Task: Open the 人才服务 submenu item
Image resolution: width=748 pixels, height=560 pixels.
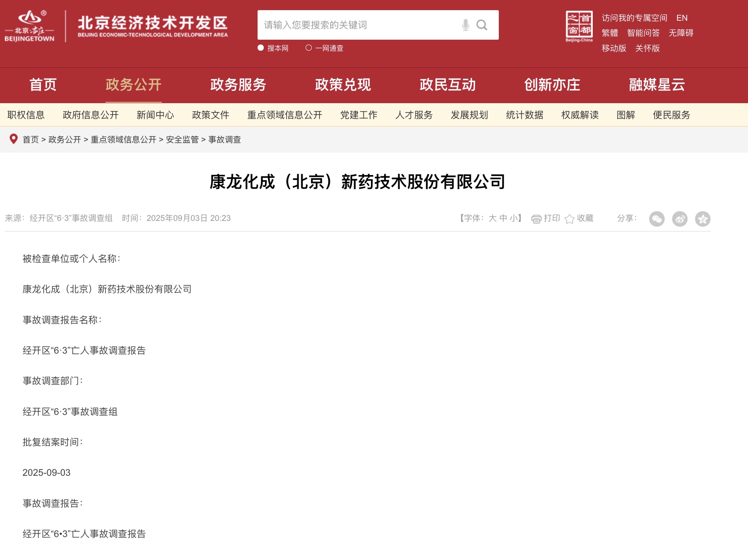Action: [414, 115]
